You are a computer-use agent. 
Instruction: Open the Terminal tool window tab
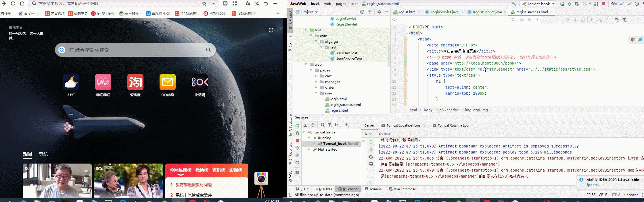pyautogui.click(x=373, y=189)
